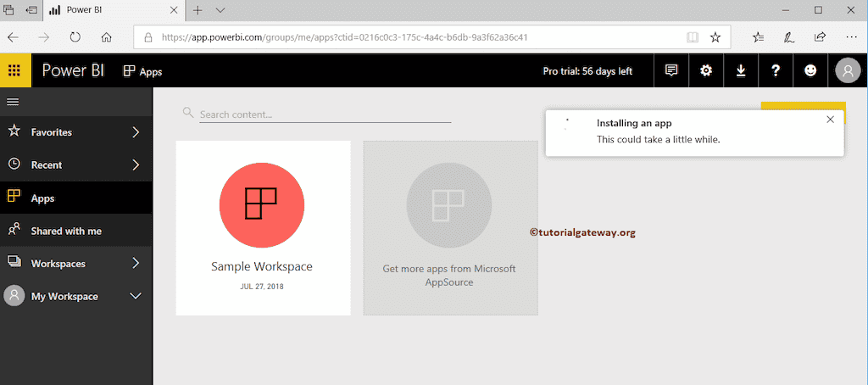This screenshot has width=868, height=385.
Task: Open the Help question mark menu
Action: 776,71
